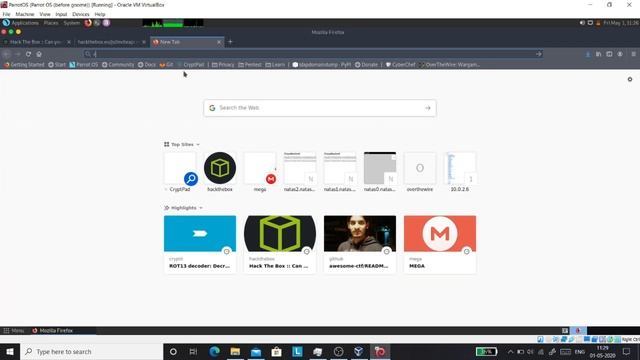
Task: Reload the page with the refresh icon
Action: pyautogui.click(x=28, y=54)
